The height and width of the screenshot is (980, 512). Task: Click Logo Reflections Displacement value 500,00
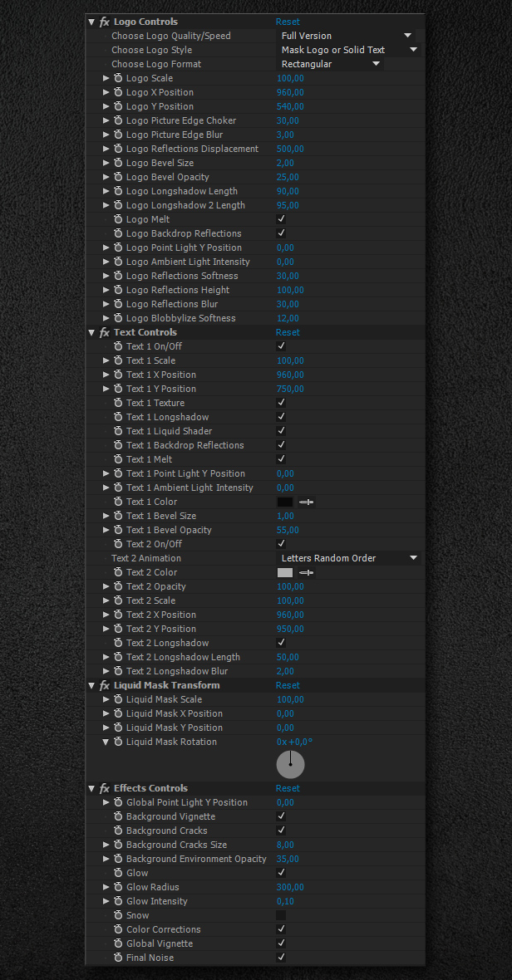pyautogui.click(x=290, y=149)
